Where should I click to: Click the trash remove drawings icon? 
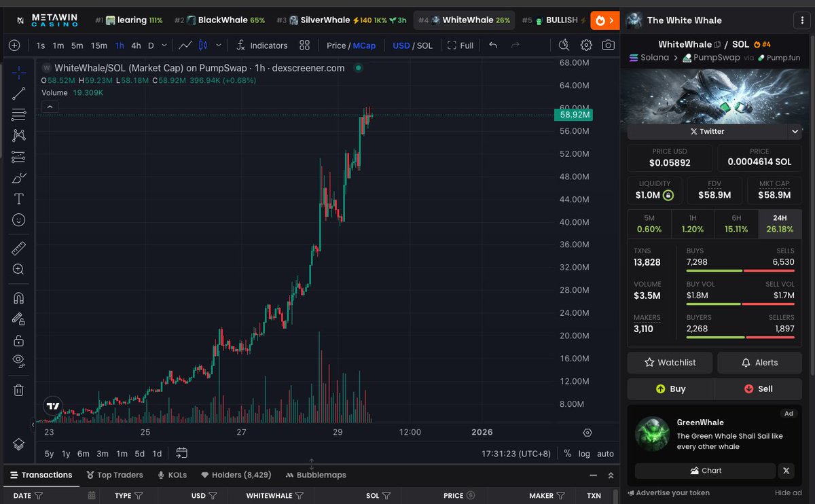pos(19,390)
